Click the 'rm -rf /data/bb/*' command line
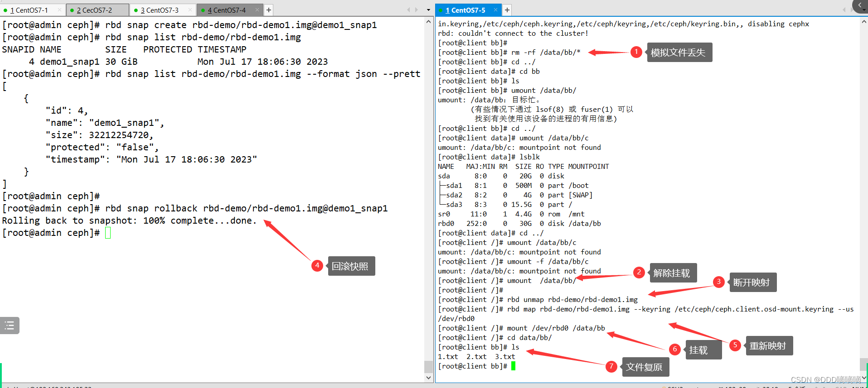Image resolution: width=868 pixels, height=388 pixels. (509, 52)
